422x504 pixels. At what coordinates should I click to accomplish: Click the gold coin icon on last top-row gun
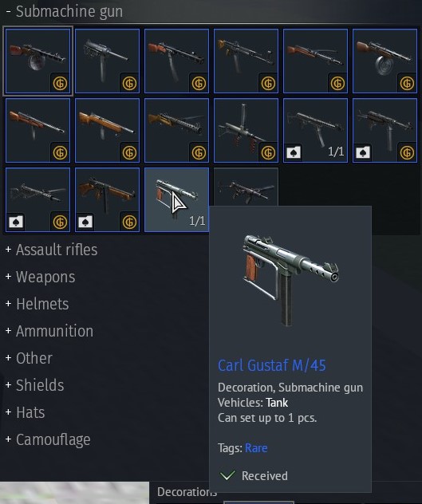pyautogui.click(x=407, y=83)
